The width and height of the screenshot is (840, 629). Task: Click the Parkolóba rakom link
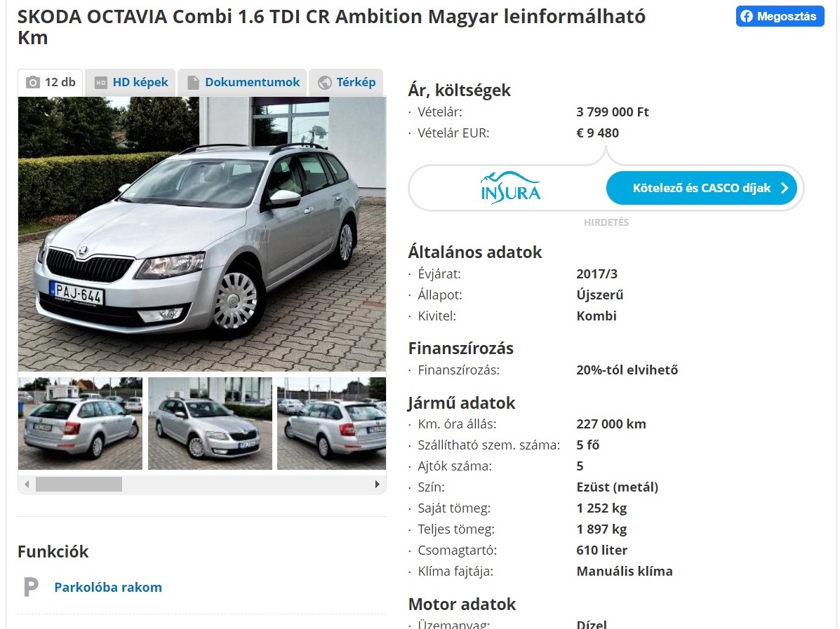point(108,587)
